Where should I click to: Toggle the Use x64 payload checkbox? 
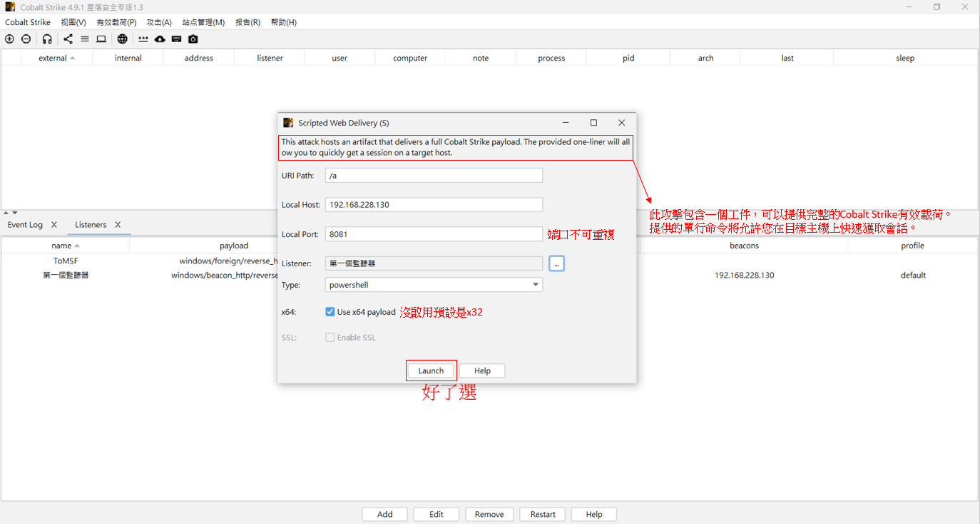[330, 312]
